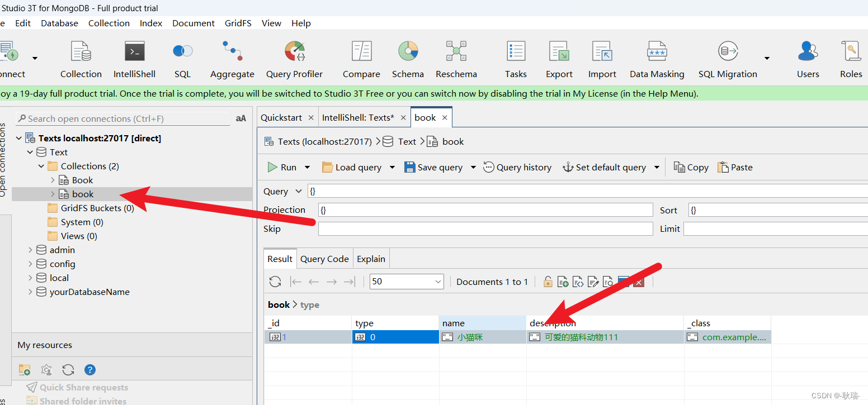Open the Reschema tool
This screenshot has height=405, width=868.
[x=456, y=59]
